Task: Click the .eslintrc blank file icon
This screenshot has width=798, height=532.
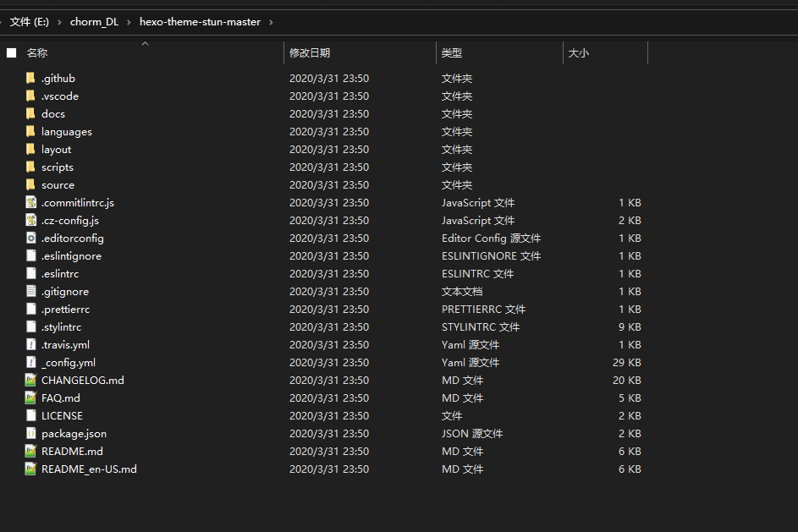Action: coord(31,274)
